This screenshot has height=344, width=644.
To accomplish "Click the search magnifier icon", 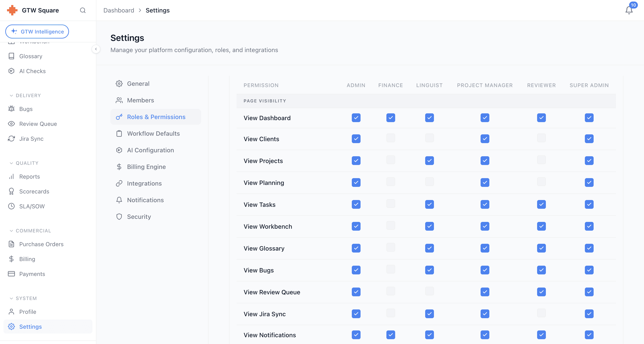I will 83,10.
